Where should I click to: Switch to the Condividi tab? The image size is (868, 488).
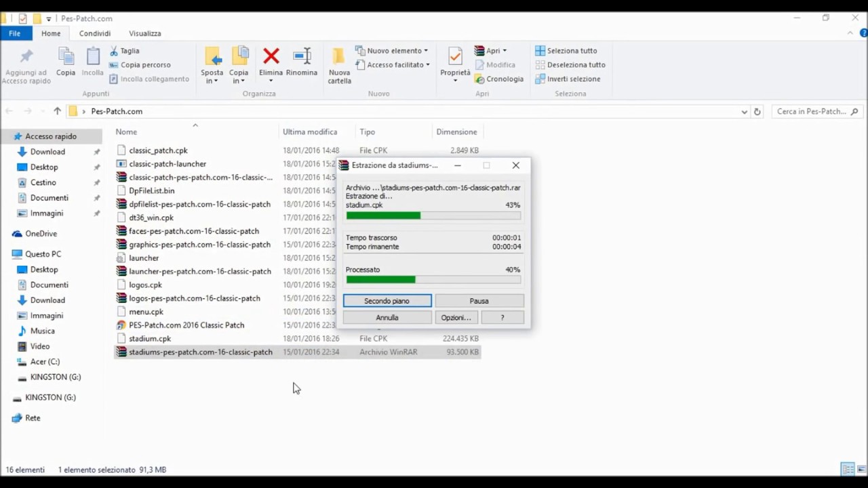pyautogui.click(x=95, y=33)
